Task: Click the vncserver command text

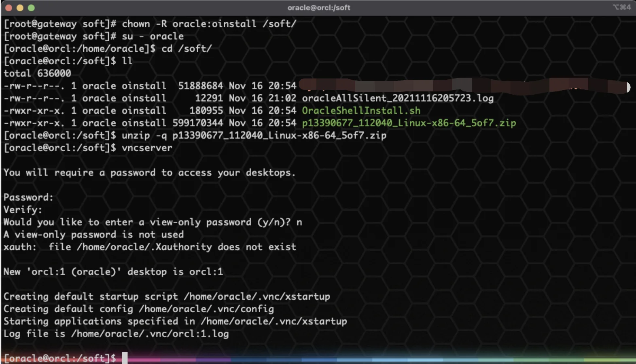Action: [147, 148]
